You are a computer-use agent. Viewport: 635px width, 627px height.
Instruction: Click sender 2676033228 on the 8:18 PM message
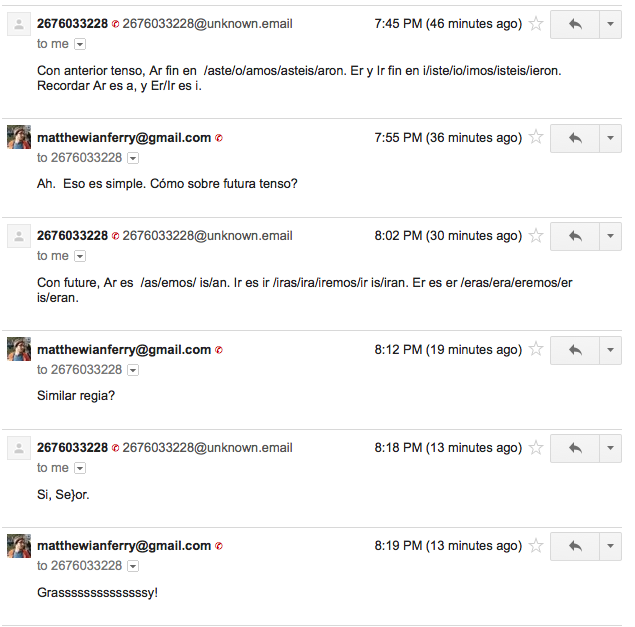(72, 448)
